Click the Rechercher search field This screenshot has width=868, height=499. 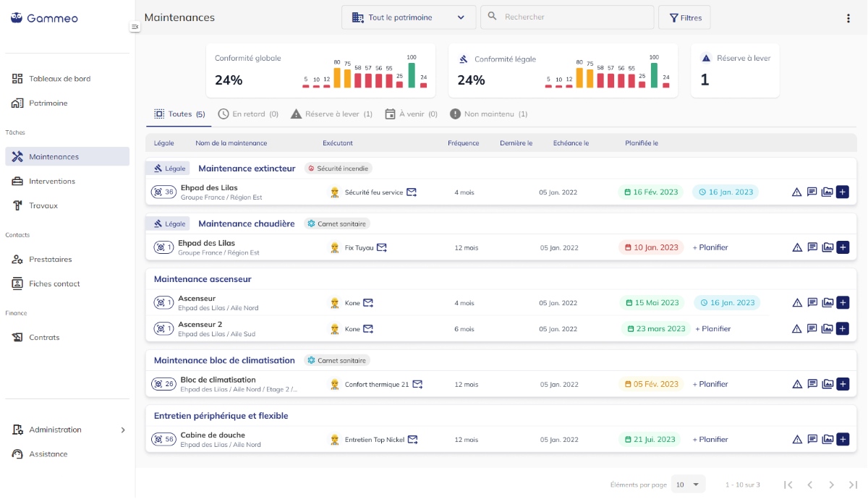568,17
